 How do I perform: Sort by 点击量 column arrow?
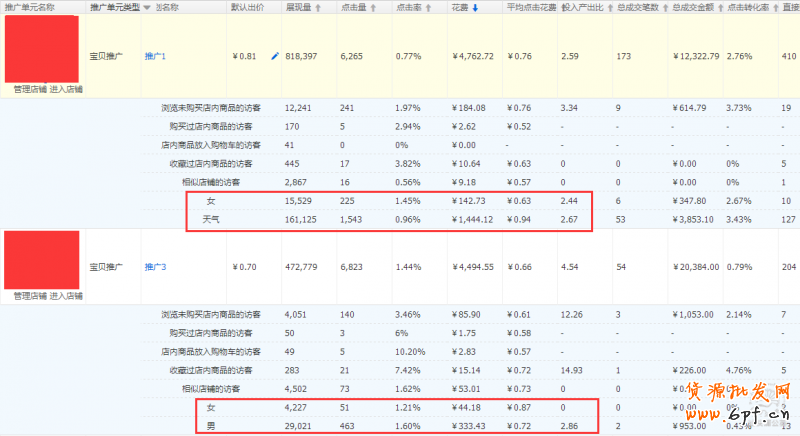point(374,8)
